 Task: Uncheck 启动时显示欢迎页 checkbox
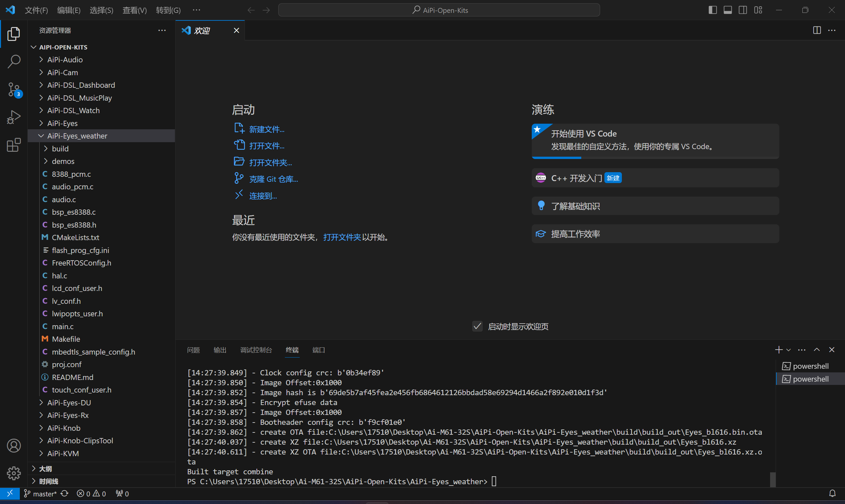click(x=477, y=326)
